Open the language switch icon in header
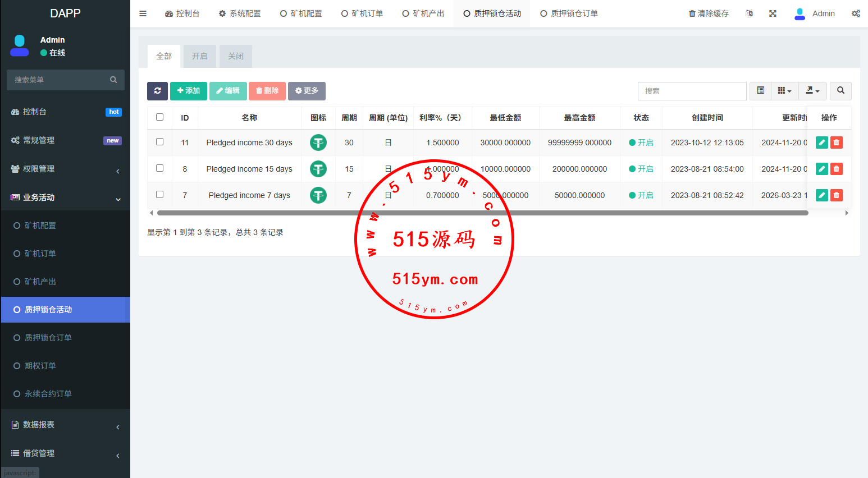The width and height of the screenshot is (868, 478). 749,13
